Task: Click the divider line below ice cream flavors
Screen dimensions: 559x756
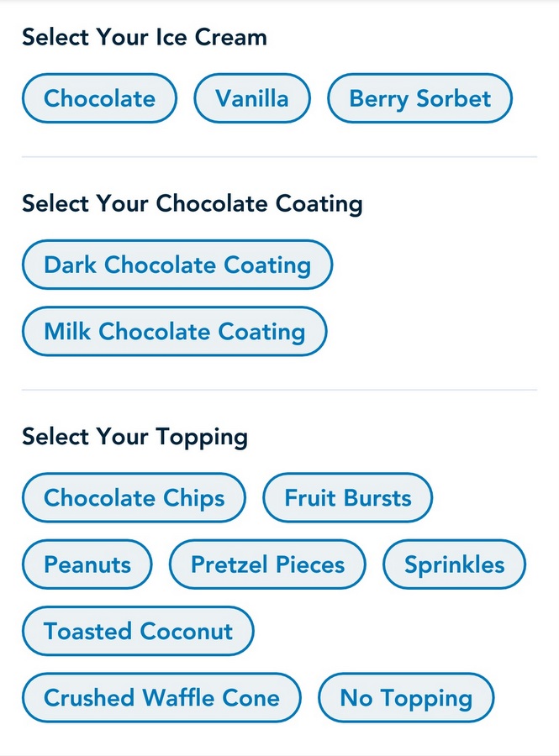Action: 279,157
